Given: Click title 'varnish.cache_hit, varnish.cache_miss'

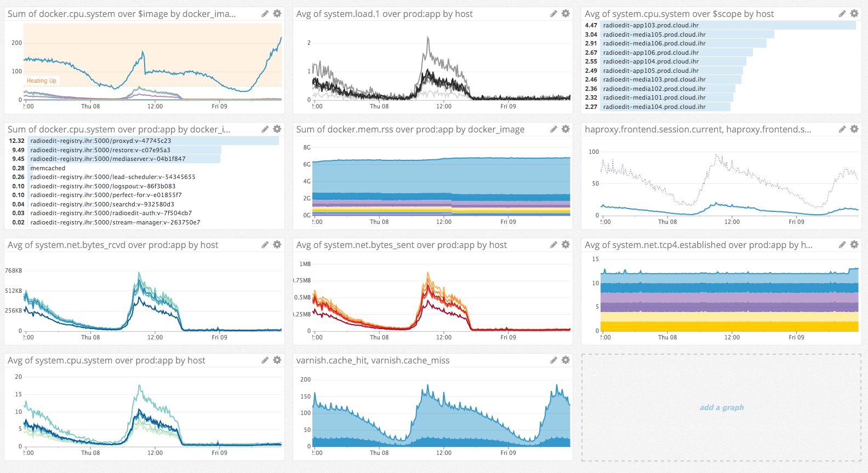Looking at the screenshot, I should [373, 360].
